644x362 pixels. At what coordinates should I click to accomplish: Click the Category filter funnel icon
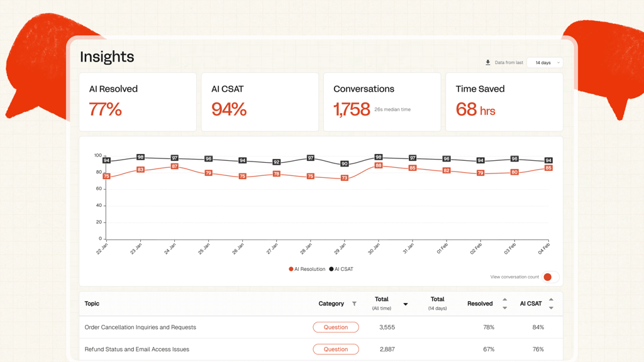click(x=354, y=304)
